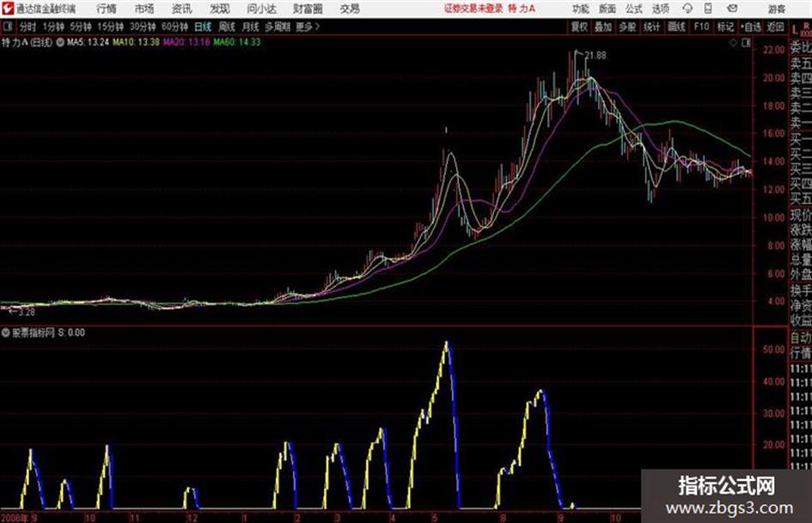Click the diamond icon at chart top right
Screen dimensions: 812x523
tap(733, 43)
